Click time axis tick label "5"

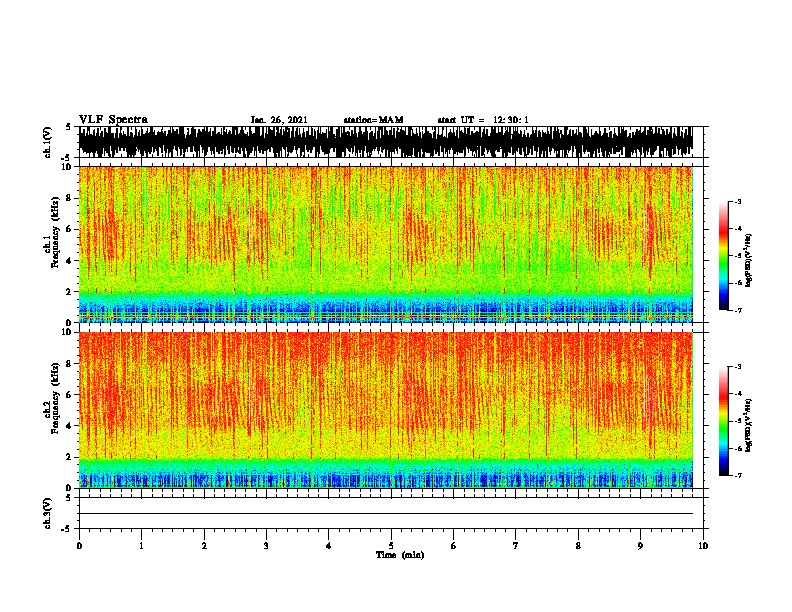[x=391, y=546]
